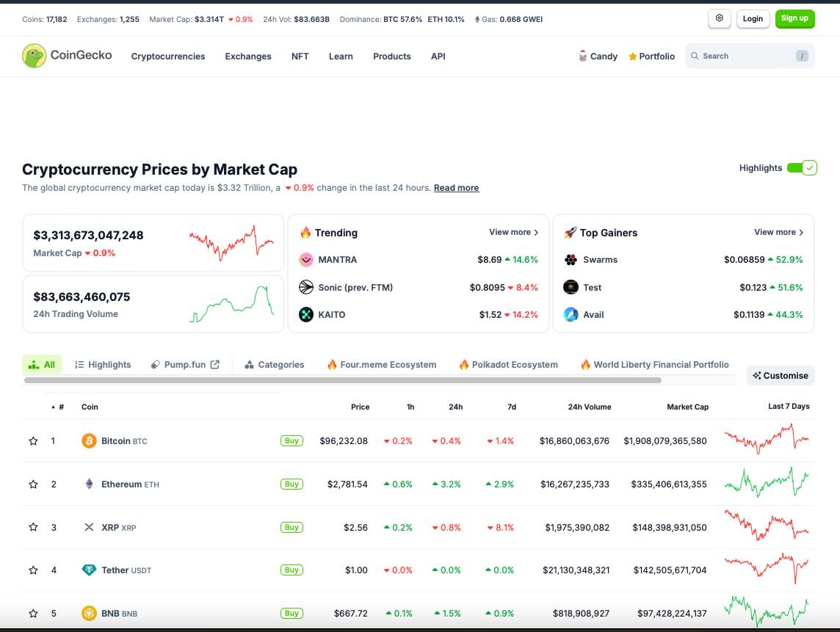840x632 pixels.
Task: Open World Liberty Financial Portfolio tab
Action: (655, 365)
